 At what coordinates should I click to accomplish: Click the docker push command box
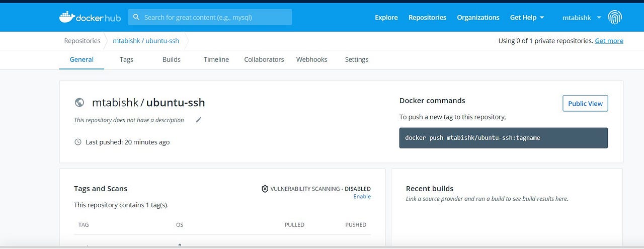[x=504, y=138]
